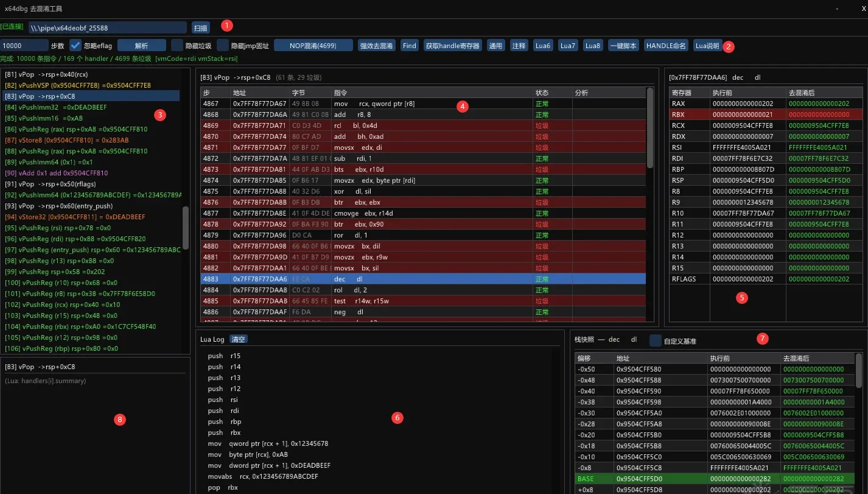Screen dimensions: 868x494
Task: Select handler [100] vPushReg (r10)
Action: (91, 283)
